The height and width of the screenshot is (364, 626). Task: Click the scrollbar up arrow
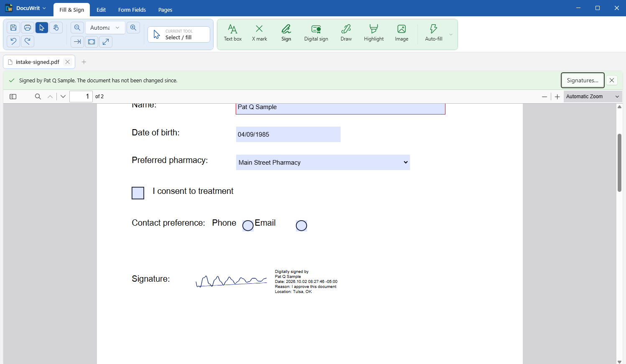click(620, 107)
